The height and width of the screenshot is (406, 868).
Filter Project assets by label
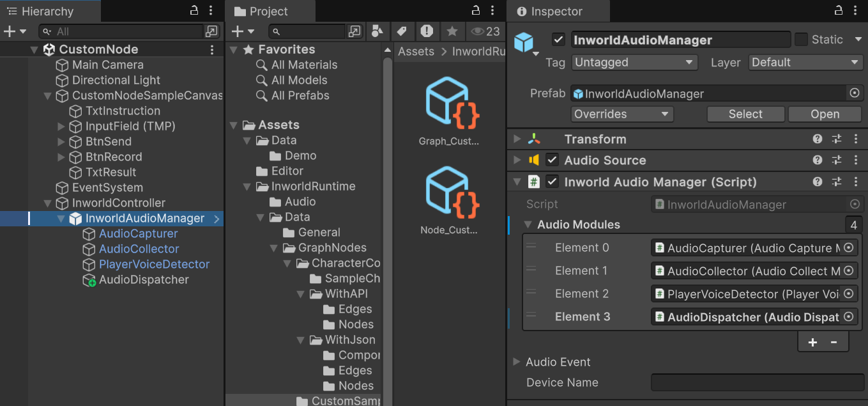click(402, 31)
